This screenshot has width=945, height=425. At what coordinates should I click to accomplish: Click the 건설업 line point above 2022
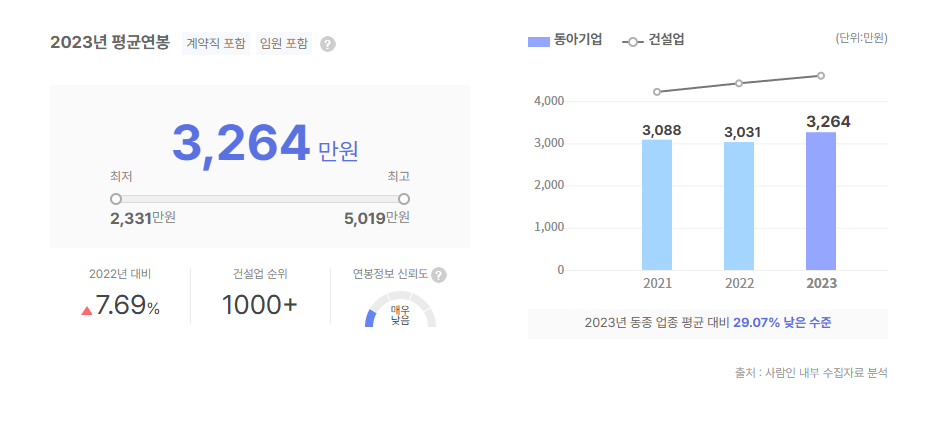coord(739,83)
